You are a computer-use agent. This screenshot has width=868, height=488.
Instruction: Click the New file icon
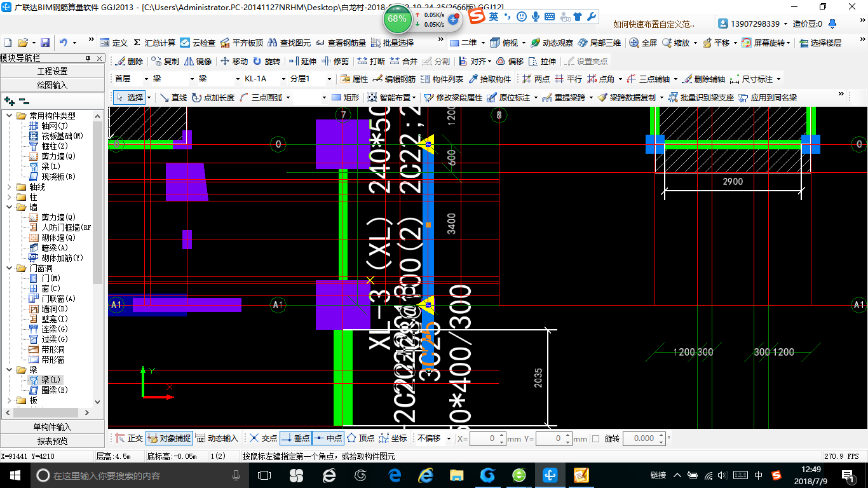pos(8,43)
